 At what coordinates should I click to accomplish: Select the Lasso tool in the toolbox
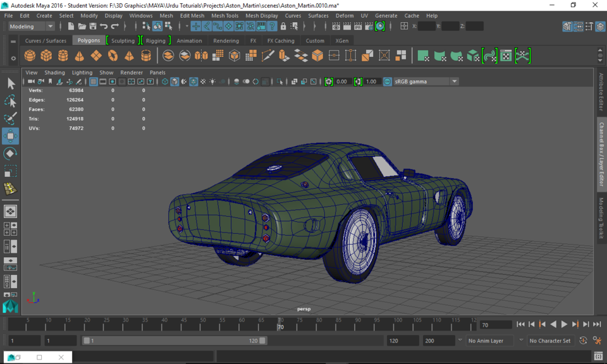tap(10, 101)
